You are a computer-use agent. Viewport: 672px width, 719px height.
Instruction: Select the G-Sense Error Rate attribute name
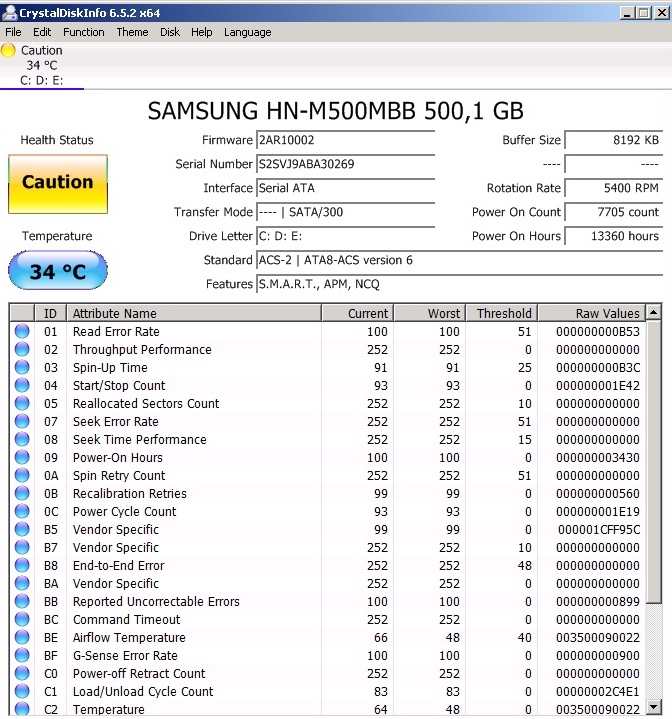pos(125,656)
